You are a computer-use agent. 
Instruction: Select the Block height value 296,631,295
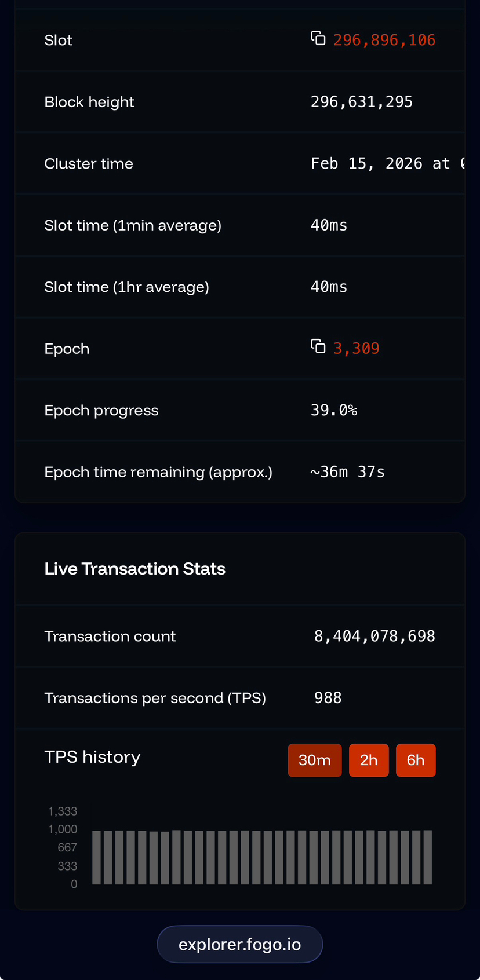click(x=362, y=102)
